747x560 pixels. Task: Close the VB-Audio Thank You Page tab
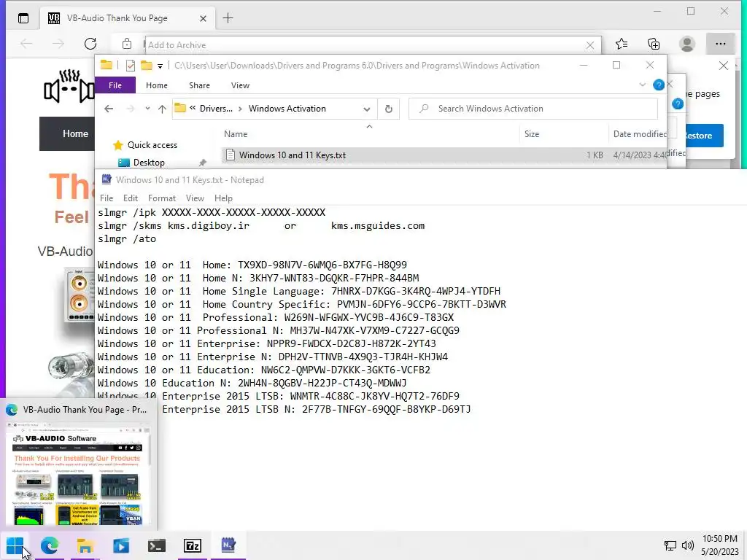coord(203,18)
